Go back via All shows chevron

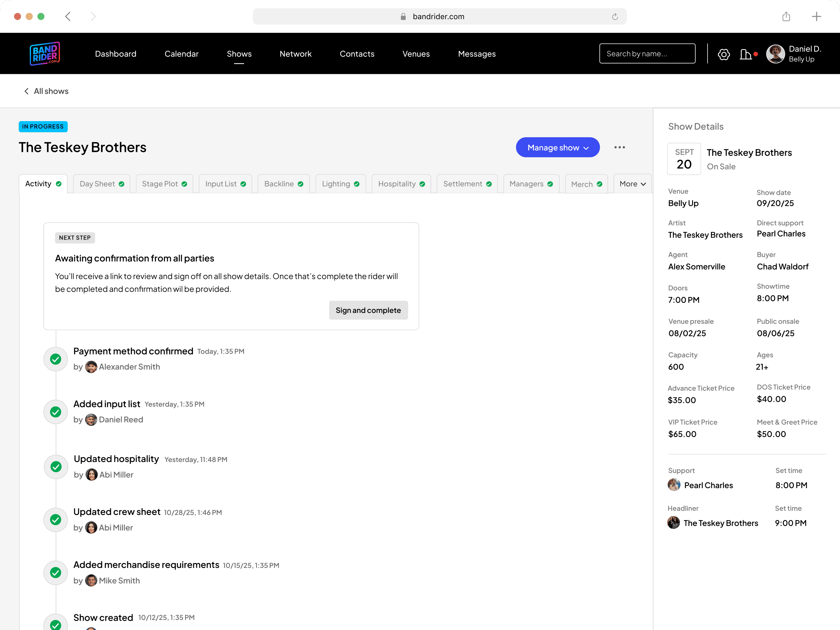(26, 91)
